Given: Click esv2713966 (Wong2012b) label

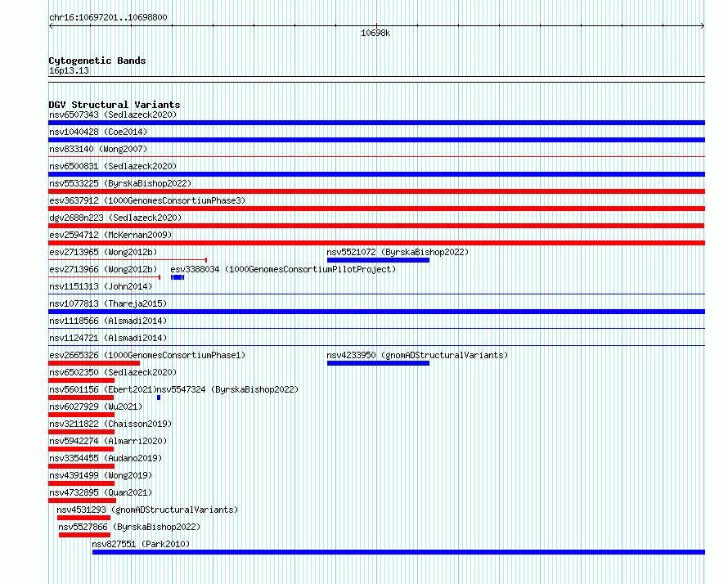Looking at the screenshot, I should pyautogui.click(x=103, y=269).
